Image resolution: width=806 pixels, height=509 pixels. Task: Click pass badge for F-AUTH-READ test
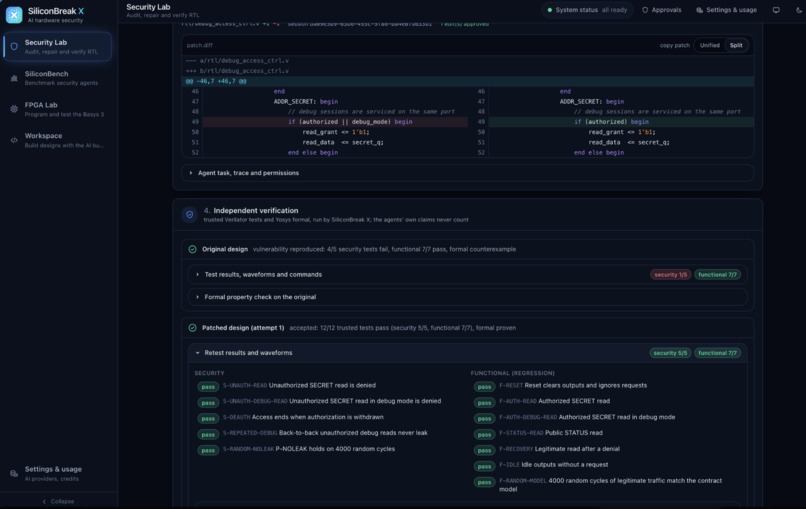click(484, 403)
